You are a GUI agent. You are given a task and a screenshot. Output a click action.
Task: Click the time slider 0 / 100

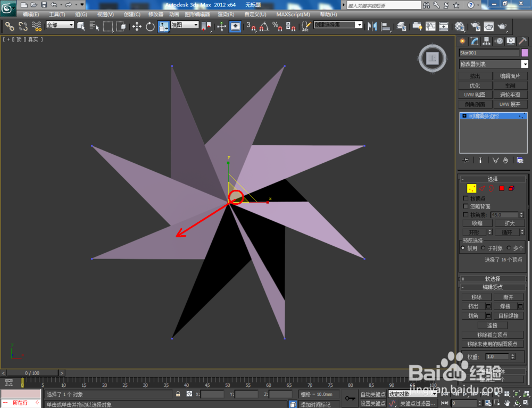[x=32, y=373]
